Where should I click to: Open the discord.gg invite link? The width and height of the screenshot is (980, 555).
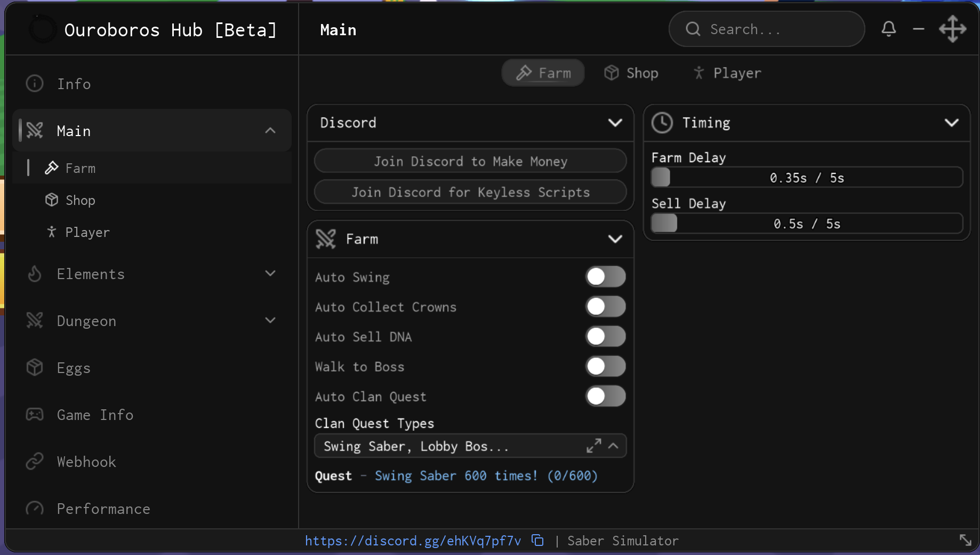(x=413, y=541)
